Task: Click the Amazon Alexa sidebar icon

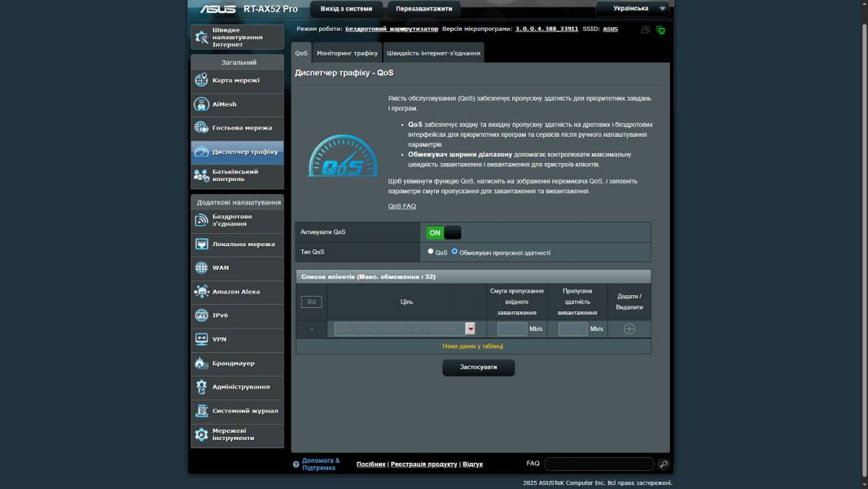Action: click(201, 292)
